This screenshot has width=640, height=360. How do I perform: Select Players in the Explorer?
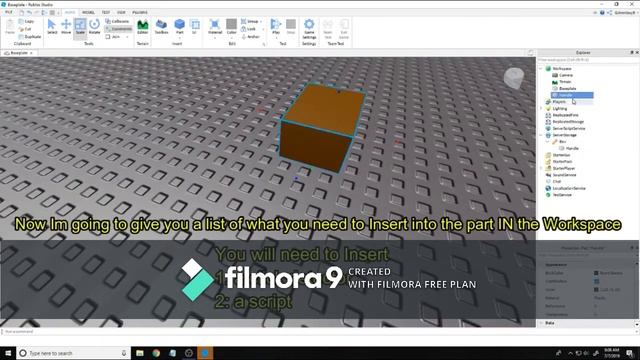tap(557, 102)
